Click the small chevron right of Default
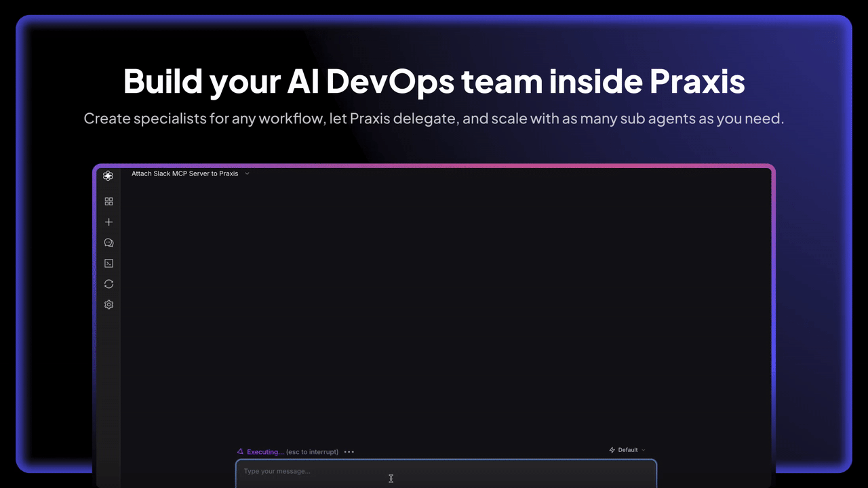 pos(644,450)
